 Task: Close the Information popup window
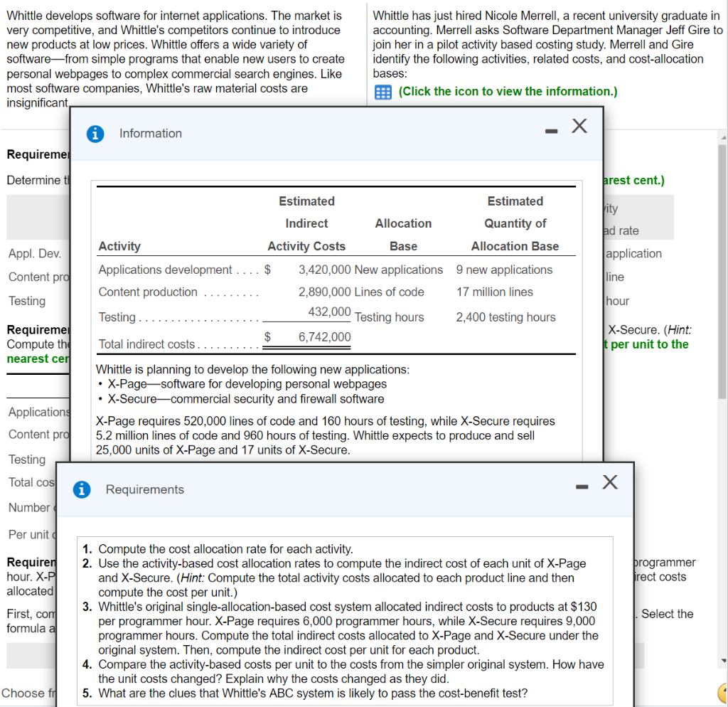(x=579, y=125)
